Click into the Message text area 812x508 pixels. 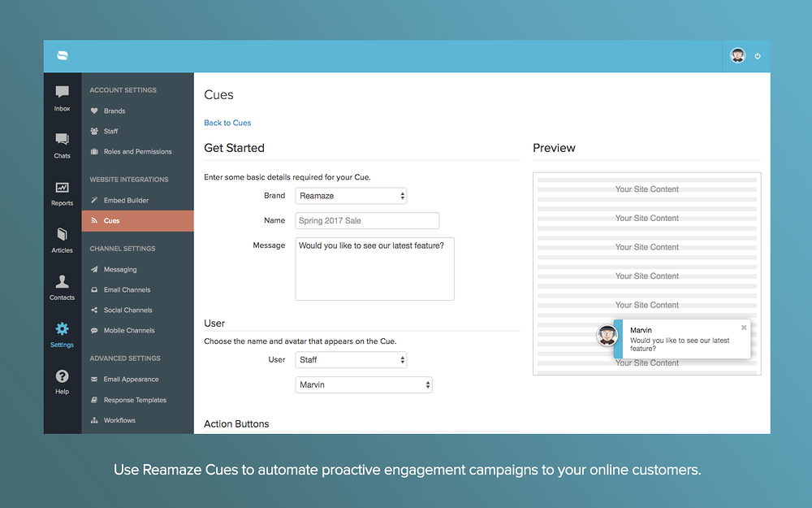(x=375, y=269)
